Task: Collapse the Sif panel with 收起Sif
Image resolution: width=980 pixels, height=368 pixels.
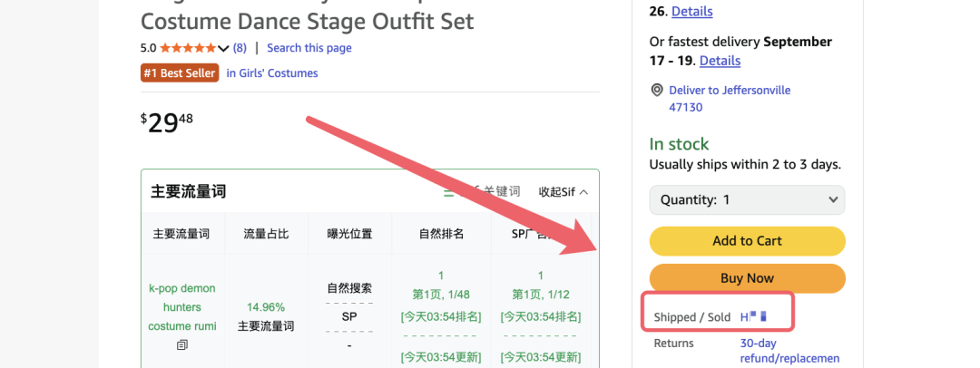Action: click(x=563, y=192)
